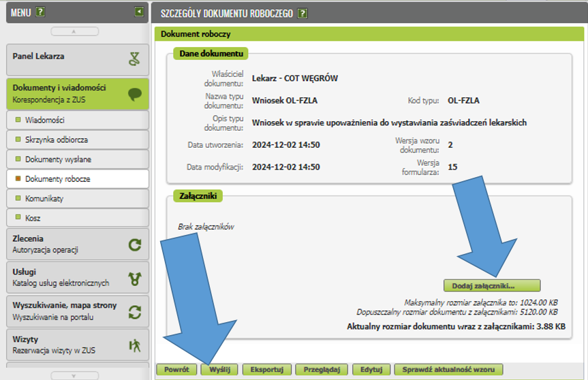Click the Panel Lekarza stethoscope icon
588x380 pixels.
[x=134, y=59]
